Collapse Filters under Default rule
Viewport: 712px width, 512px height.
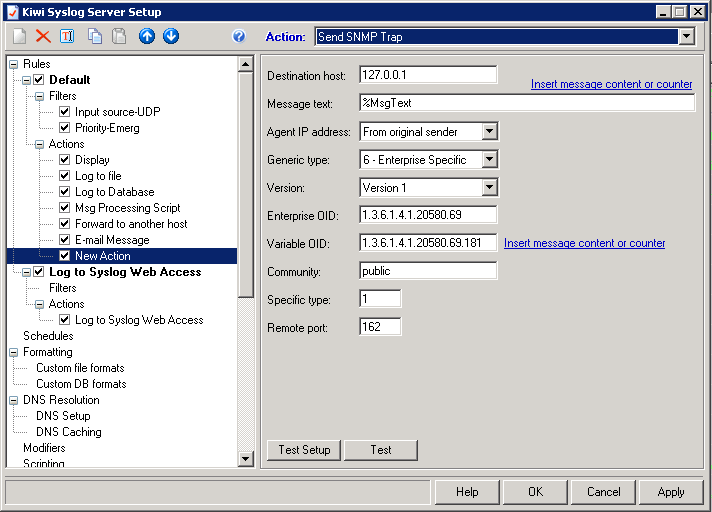click(40, 96)
